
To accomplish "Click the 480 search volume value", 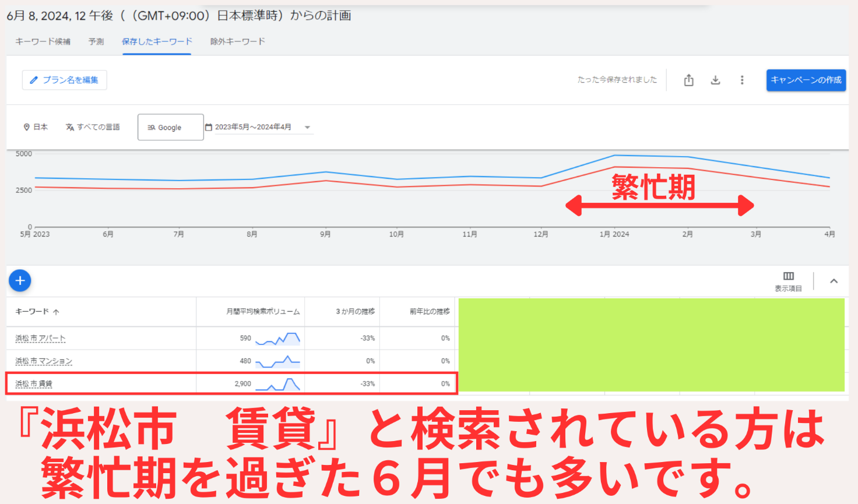I will (245, 361).
